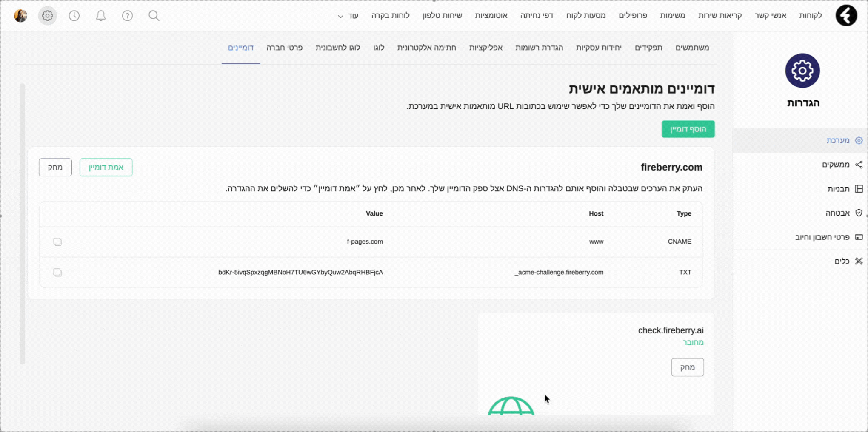Click the Host column header
Viewport: 868px width, 432px height.
[x=596, y=213]
